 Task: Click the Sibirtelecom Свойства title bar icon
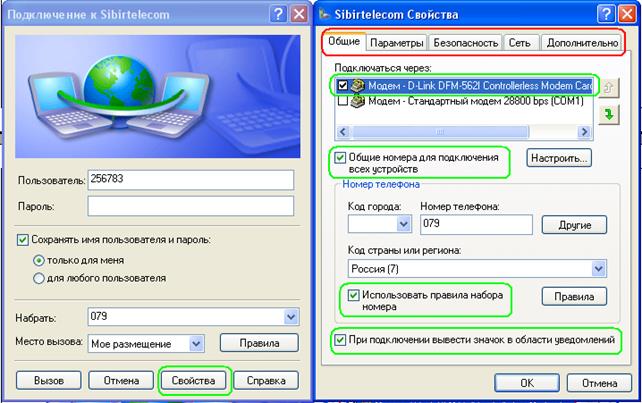(324, 15)
